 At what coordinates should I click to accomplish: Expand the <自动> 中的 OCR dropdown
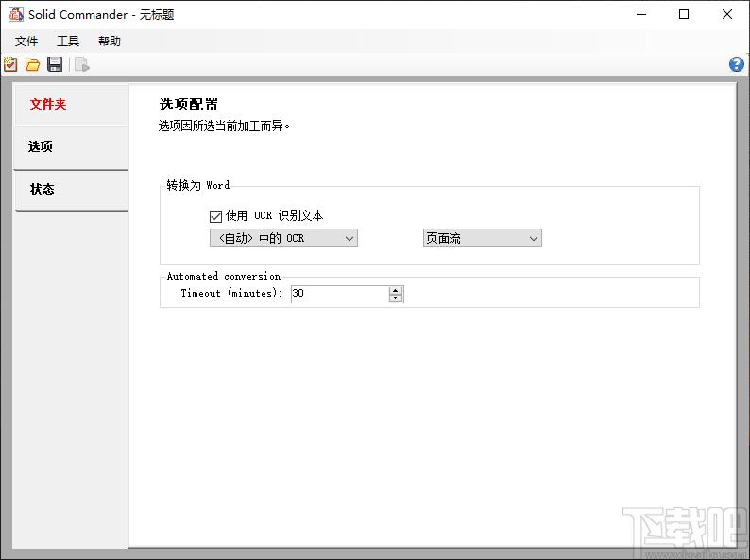click(283, 238)
